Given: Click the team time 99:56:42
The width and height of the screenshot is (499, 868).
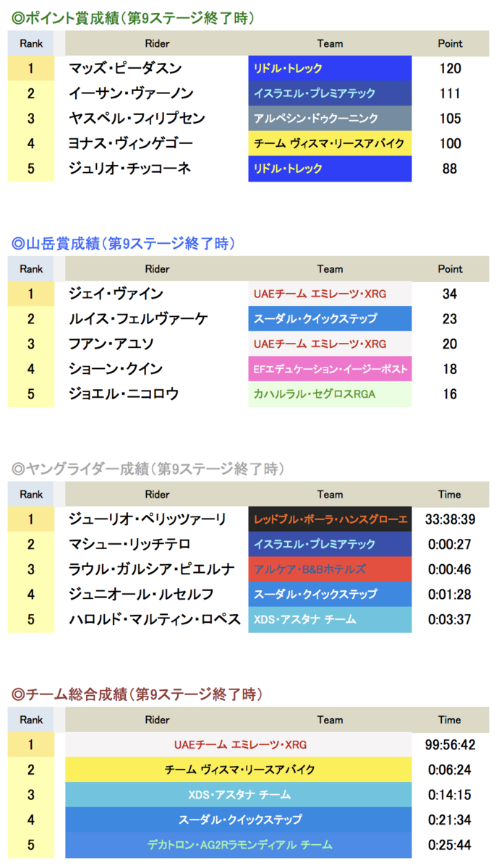Looking at the screenshot, I should [x=450, y=745].
